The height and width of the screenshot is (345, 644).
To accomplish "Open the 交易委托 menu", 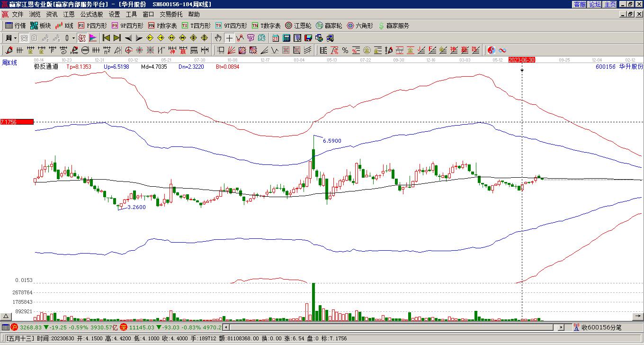I will click(x=171, y=14).
